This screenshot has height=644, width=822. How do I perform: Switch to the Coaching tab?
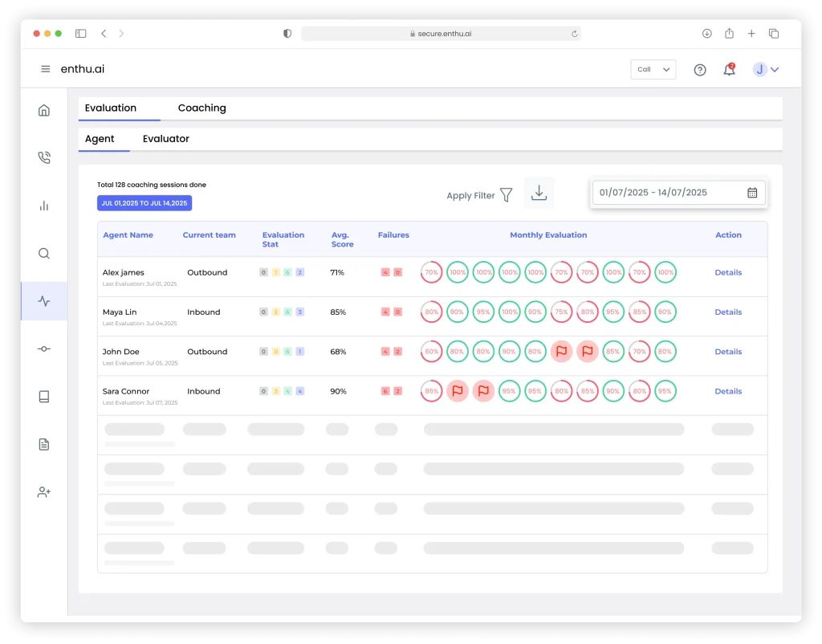click(201, 108)
